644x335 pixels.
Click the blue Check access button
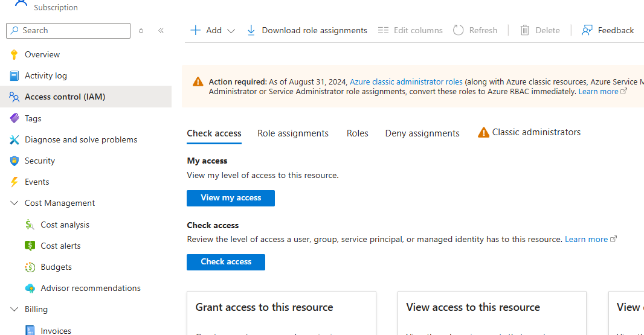tap(226, 262)
